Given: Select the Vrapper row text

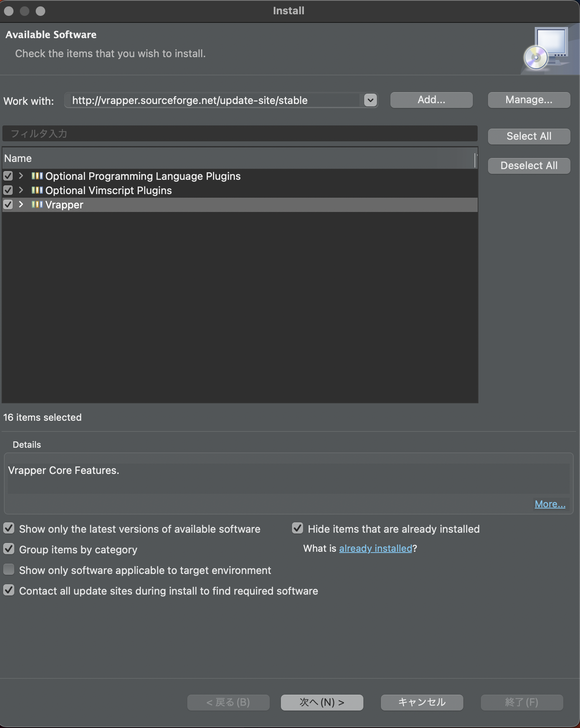Looking at the screenshot, I should click(64, 205).
